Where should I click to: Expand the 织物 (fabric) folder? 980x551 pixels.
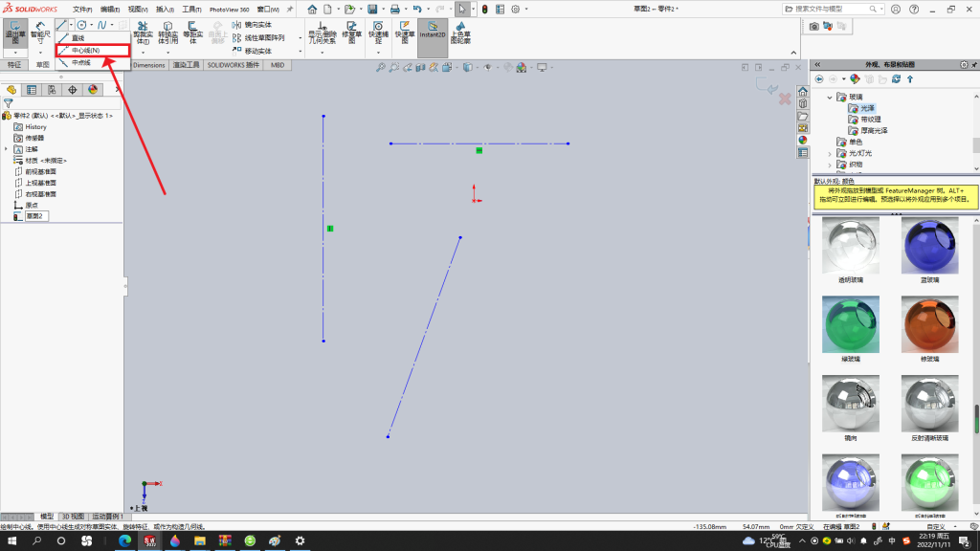click(x=830, y=165)
